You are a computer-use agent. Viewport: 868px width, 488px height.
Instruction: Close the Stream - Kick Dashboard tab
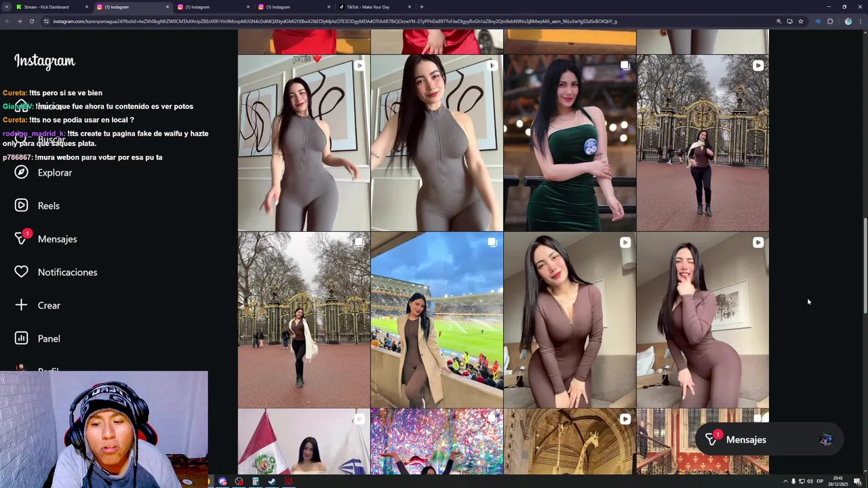point(87,7)
